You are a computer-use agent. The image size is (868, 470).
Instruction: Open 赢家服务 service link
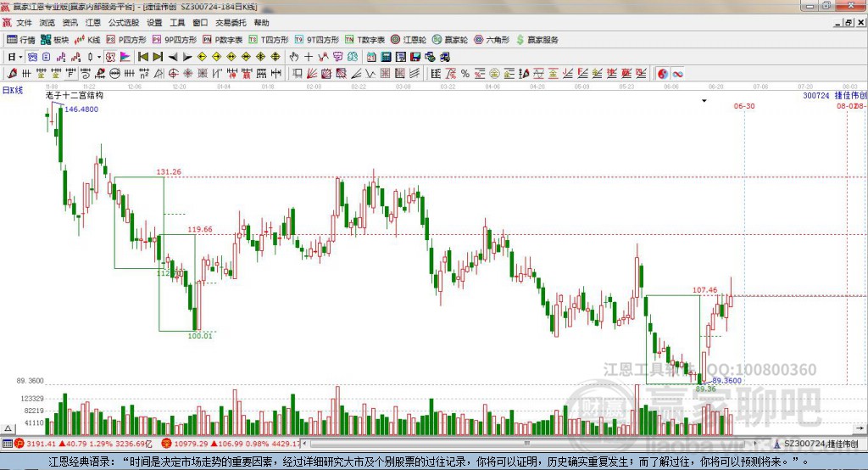tap(537, 40)
